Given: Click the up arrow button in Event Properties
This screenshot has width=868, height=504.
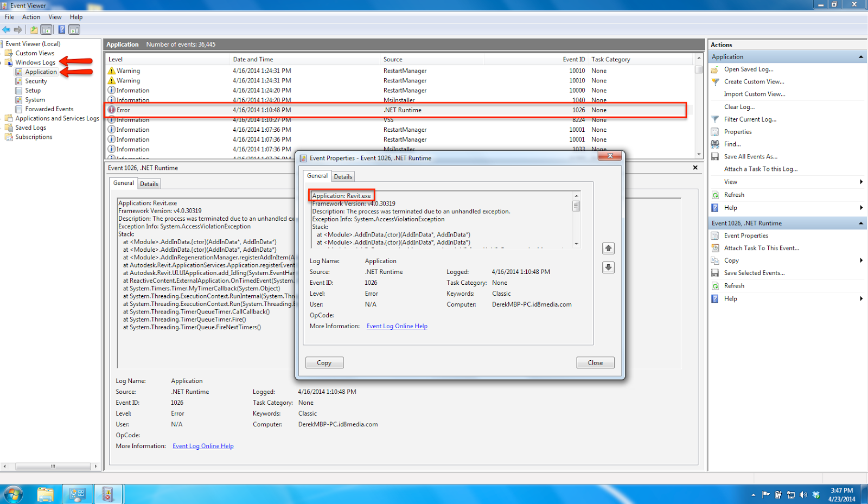Looking at the screenshot, I should 608,248.
